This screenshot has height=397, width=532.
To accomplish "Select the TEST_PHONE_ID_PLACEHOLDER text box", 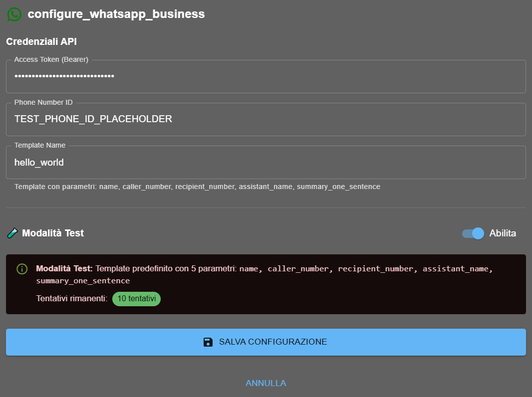I will pos(266,119).
